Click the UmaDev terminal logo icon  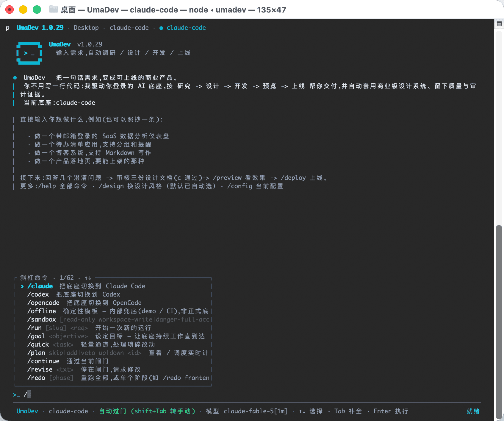click(29, 53)
